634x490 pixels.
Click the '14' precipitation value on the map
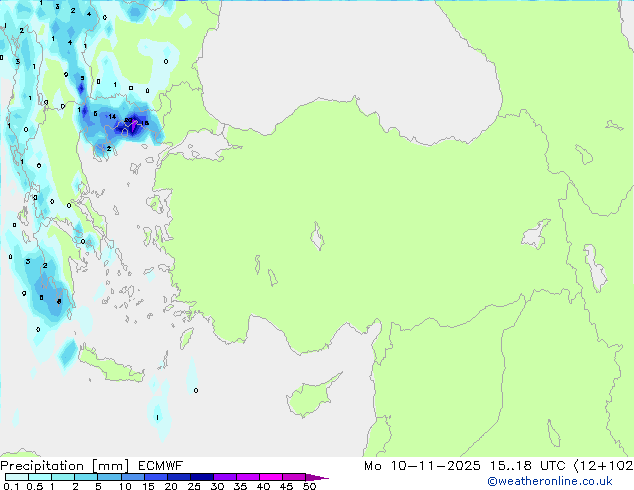point(112,116)
